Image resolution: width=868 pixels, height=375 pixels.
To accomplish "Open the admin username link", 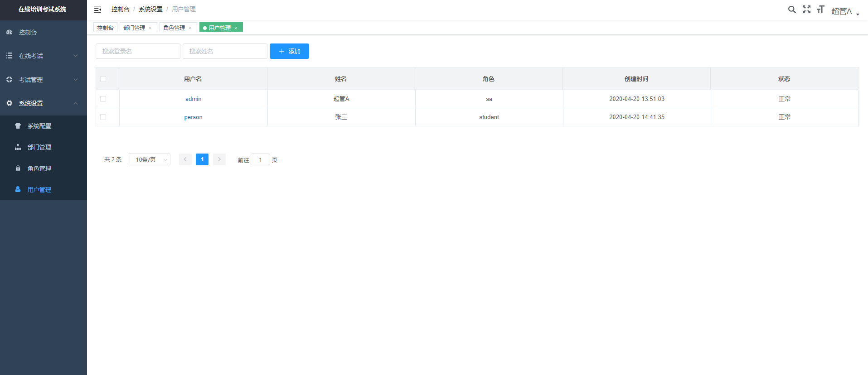I will 194,99.
